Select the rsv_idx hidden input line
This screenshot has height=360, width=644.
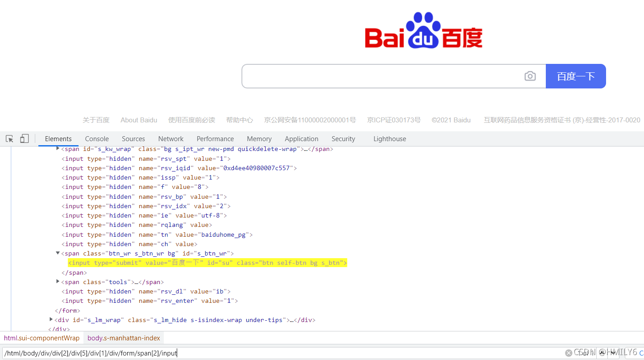(146, 206)
